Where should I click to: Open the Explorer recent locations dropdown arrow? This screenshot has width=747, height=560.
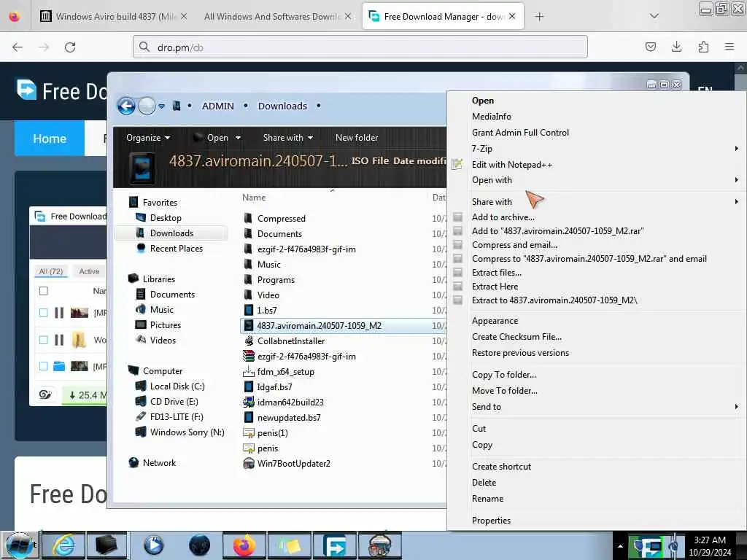(x=162, y=106)
